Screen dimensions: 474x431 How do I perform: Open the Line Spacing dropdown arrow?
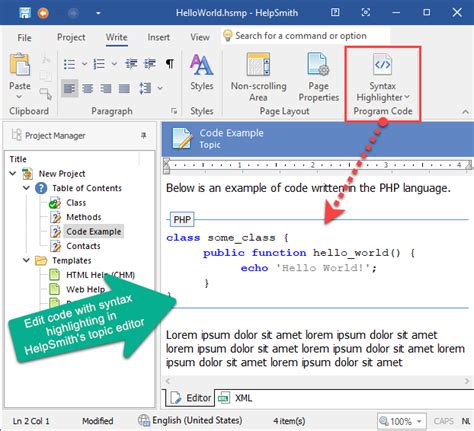tap(160, 88)
